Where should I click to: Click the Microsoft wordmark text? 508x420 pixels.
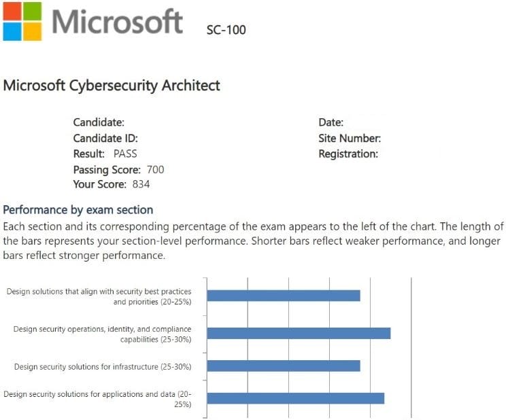(x=117, y=22)
